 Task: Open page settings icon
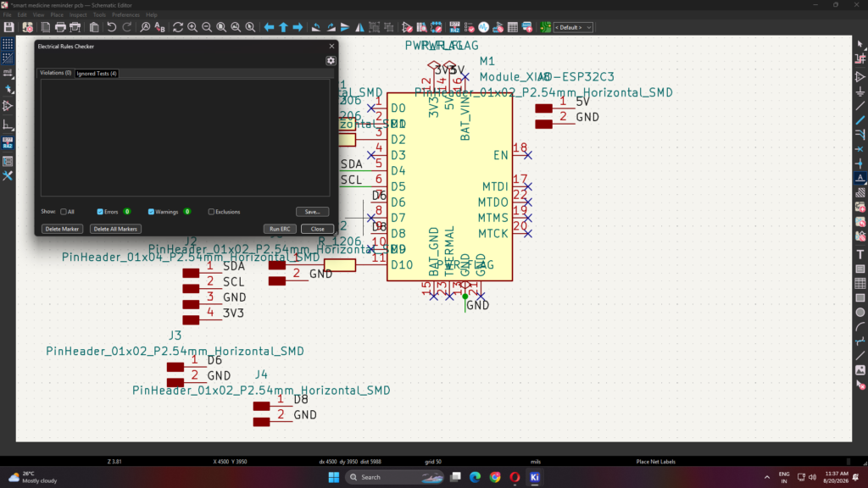click(46, 27)
